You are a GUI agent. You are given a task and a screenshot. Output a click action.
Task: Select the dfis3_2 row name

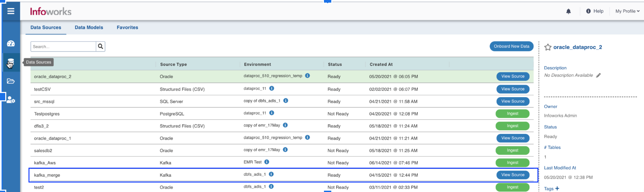(41, 126)
